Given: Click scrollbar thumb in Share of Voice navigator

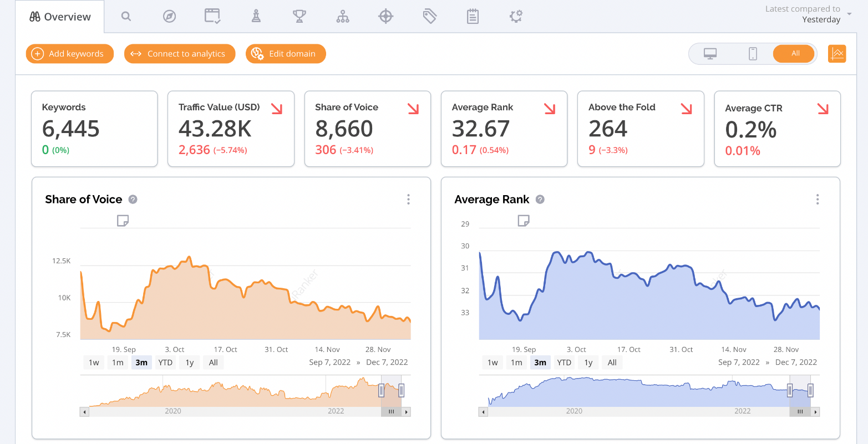Looking at the screenshot, I should 392,412.
